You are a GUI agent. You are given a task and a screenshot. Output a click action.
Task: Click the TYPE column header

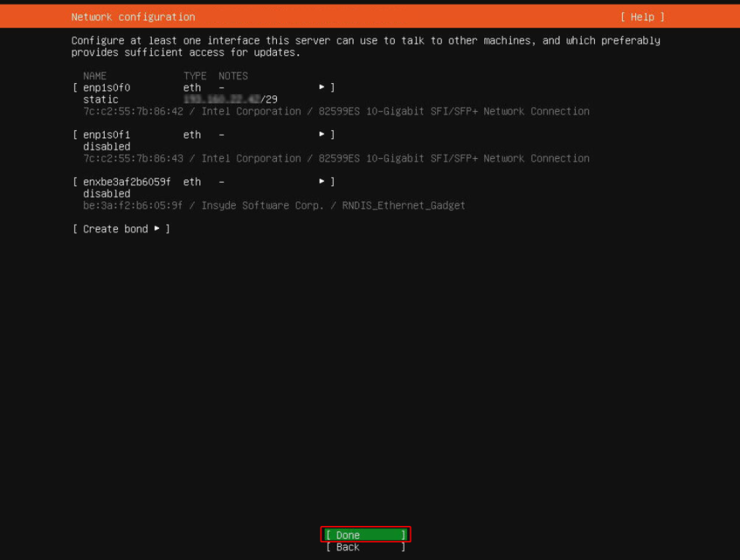coord(194,75)
